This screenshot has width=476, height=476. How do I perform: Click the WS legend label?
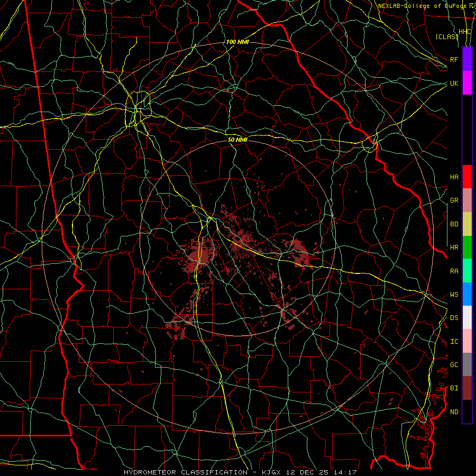pos(454,295)
